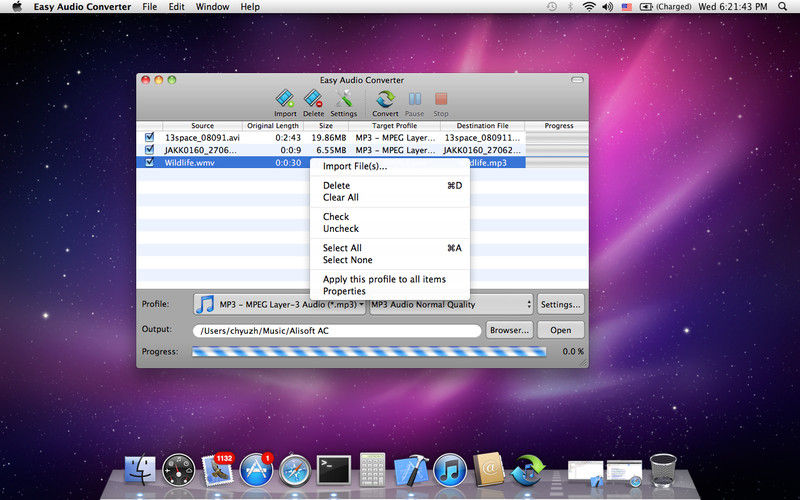Click the Pause toolbar icon
This screenshot has height=500, width=800.
[414, 103]
